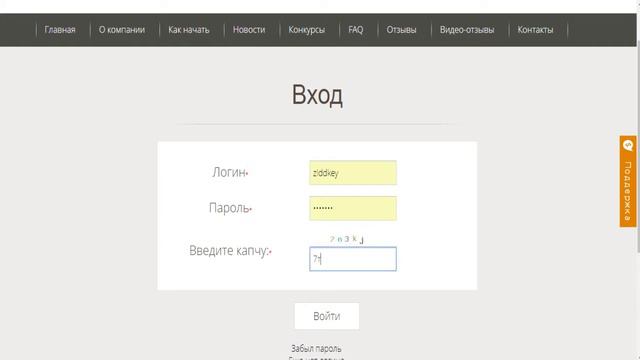Open Как начать section

189,30
